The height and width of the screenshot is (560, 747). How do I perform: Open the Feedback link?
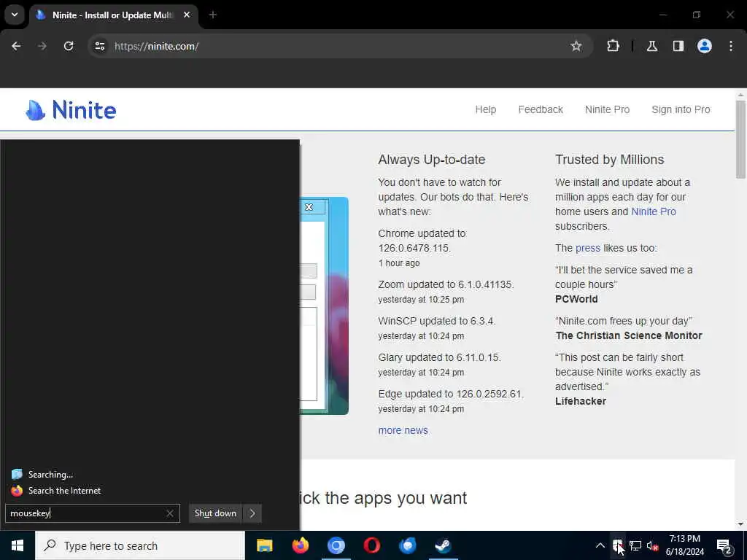541,109
